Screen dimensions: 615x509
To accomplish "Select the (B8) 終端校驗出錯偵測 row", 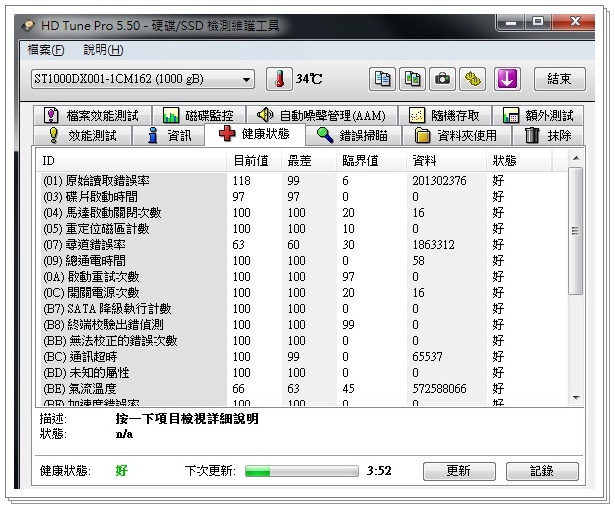I will tap(302, 325).
